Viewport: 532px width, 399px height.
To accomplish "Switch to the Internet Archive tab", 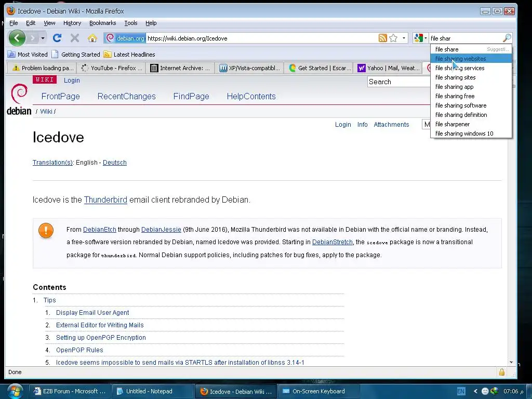I will (181, 68).
